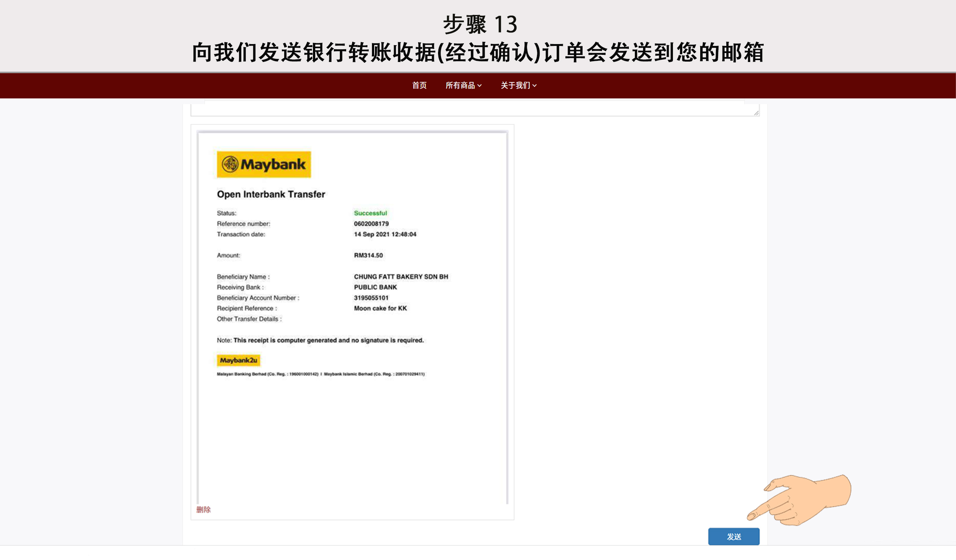Click the red 删除 delete link
Viewport: 956px width, 560px height.
click(204, 510)
